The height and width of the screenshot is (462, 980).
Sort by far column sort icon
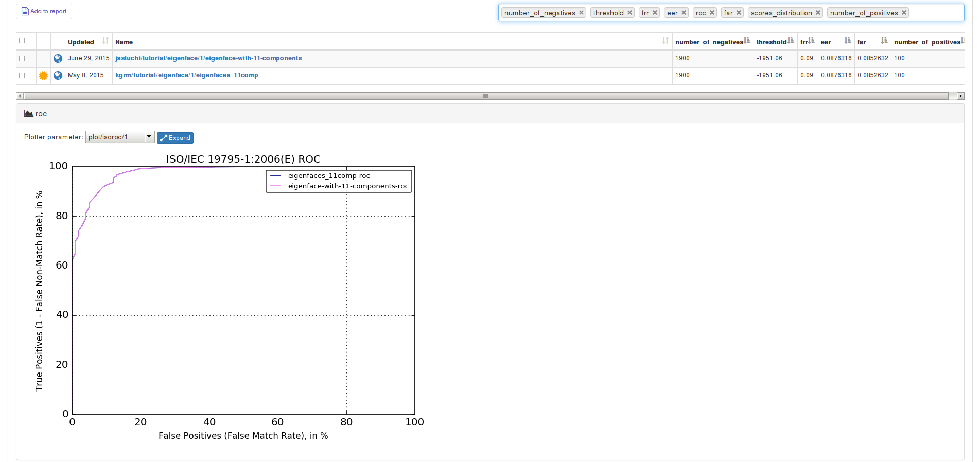point(884,41)
